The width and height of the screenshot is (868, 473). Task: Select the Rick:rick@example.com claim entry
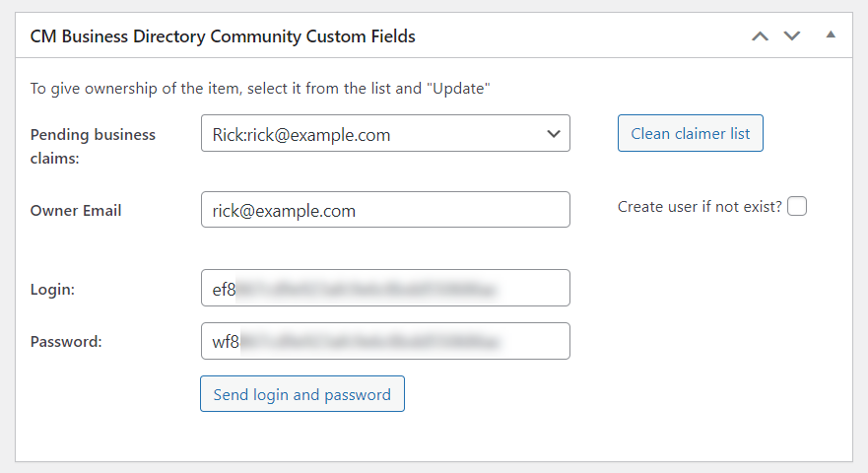(x=301, y=135)
